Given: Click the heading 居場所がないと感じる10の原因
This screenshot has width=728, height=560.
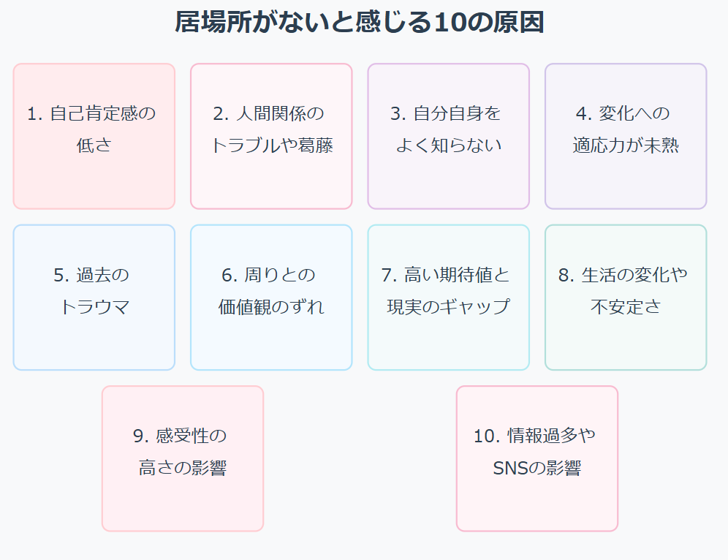Looking at the screenshot, I should pos(359,23).
